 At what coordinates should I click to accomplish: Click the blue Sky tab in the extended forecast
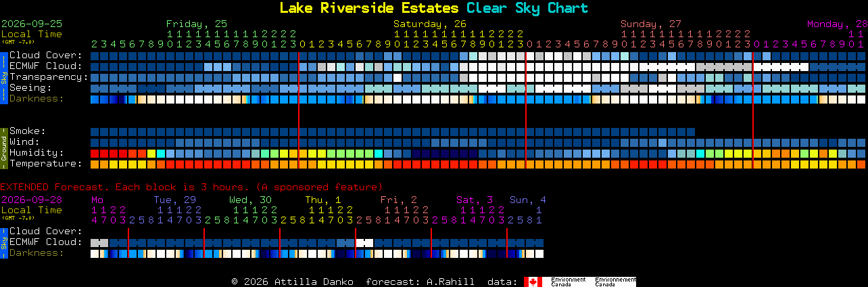coord(3,242)
